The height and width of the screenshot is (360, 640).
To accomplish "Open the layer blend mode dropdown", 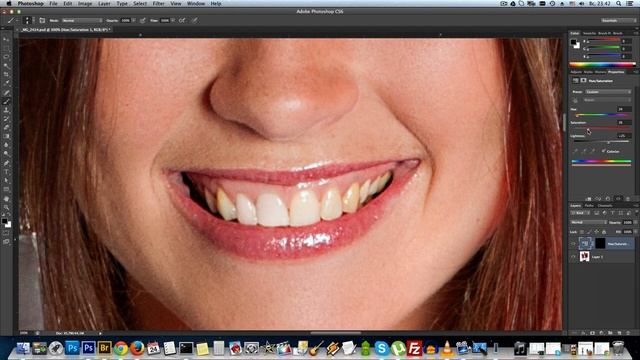I will [589, 222].
